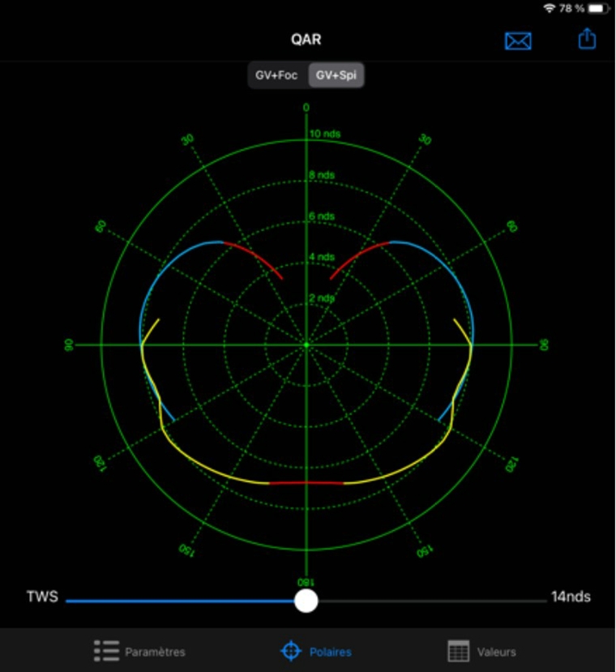Tap the Polaires crosshair icon
Screen dimensions: 616x672
(x=291, y=651)
